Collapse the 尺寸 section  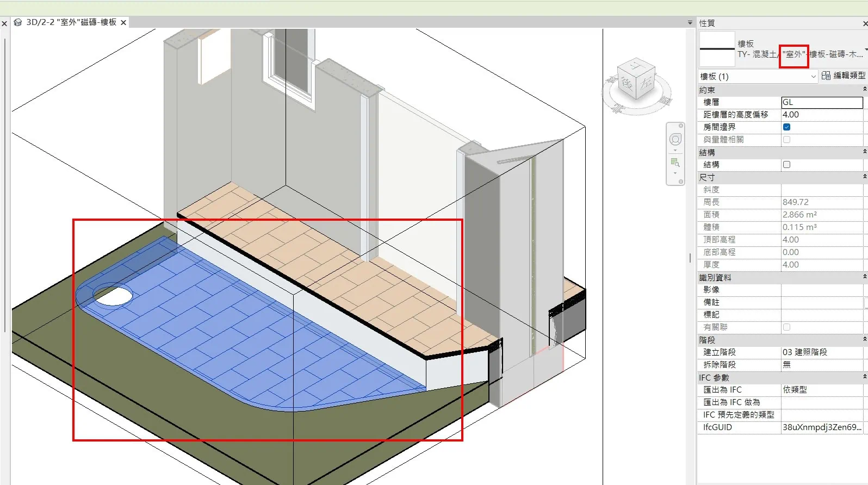864,177
